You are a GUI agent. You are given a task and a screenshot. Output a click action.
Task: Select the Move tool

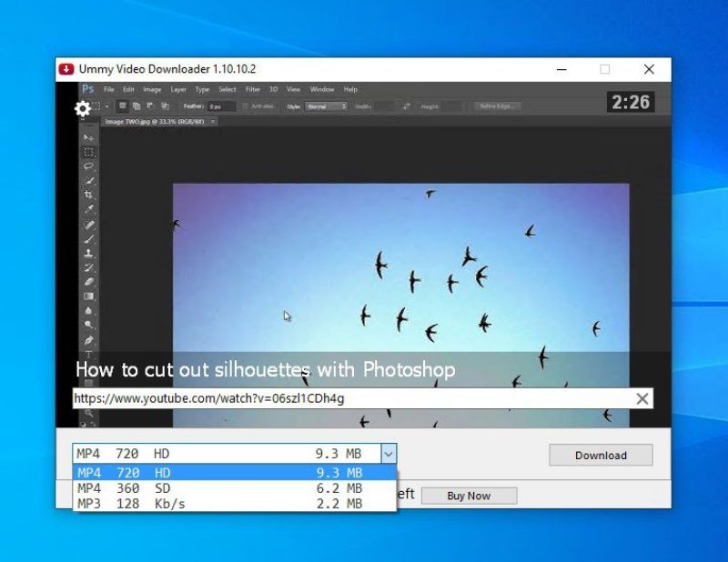click(x=88, y=136)
